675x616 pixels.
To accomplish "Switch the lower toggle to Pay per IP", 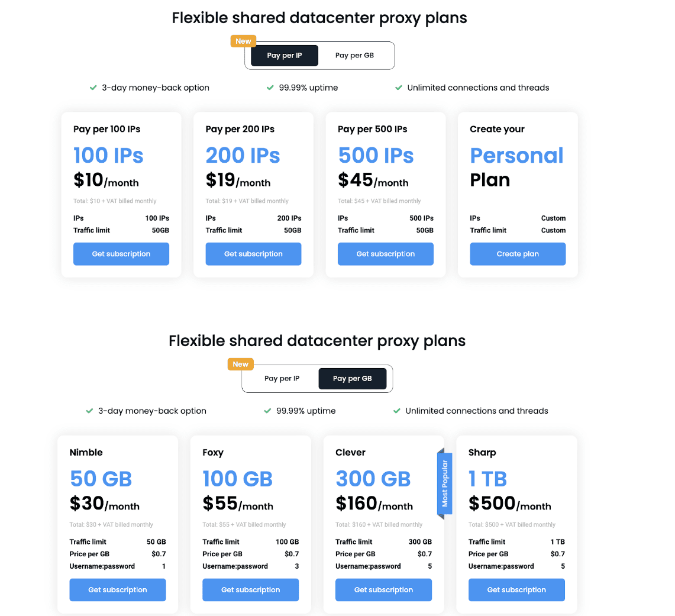I will pos(282,379).
